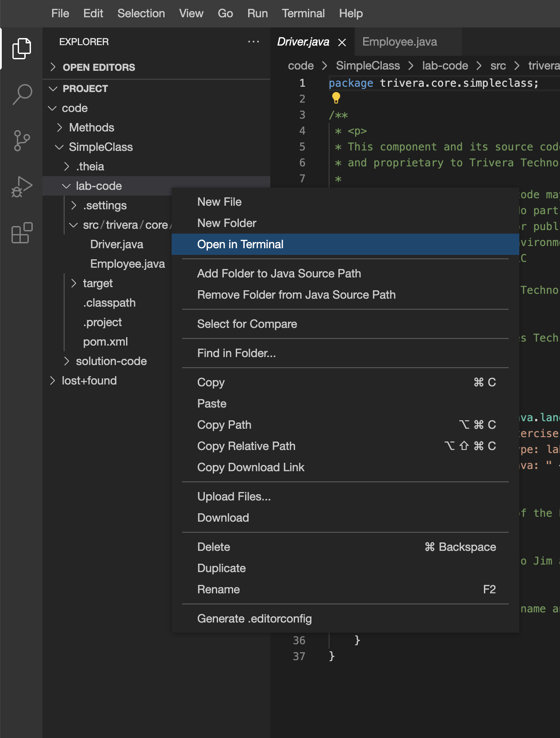This screenshot has width=560, height=738.
Task: Open Explorer's more actions ellipsis
Action: tap(253, 42)
